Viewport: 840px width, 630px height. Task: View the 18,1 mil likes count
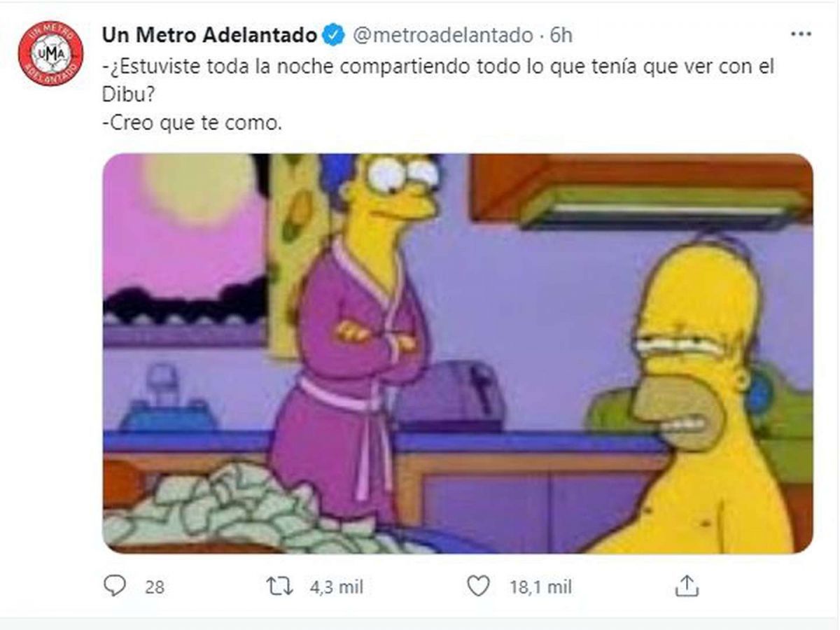click(540, 587)
